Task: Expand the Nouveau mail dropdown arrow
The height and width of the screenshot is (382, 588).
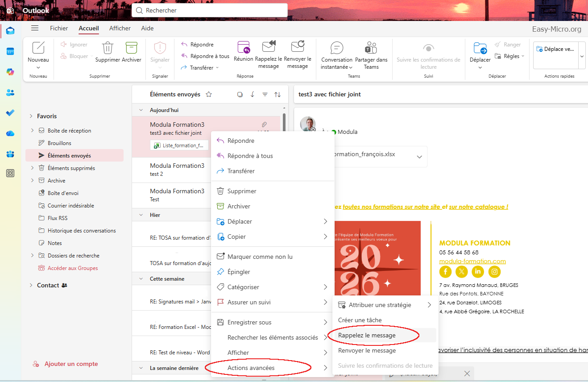Action: coord(38,68)
